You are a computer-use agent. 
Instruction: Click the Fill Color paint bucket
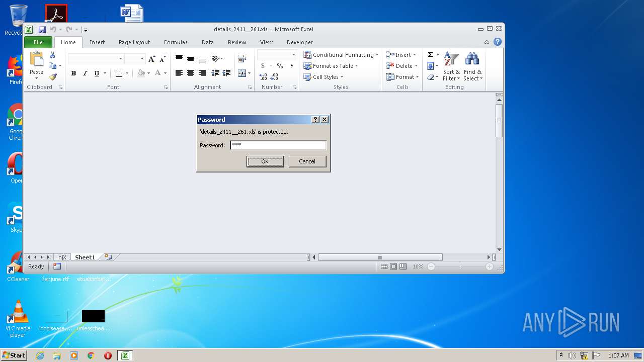141,73
